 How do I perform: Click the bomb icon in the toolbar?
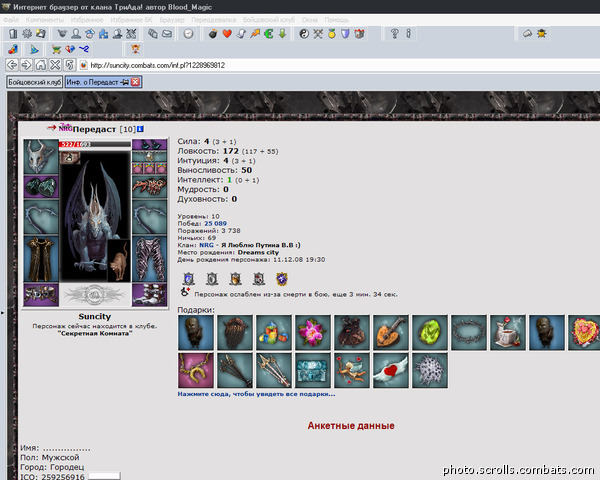(x=213, y=34)
